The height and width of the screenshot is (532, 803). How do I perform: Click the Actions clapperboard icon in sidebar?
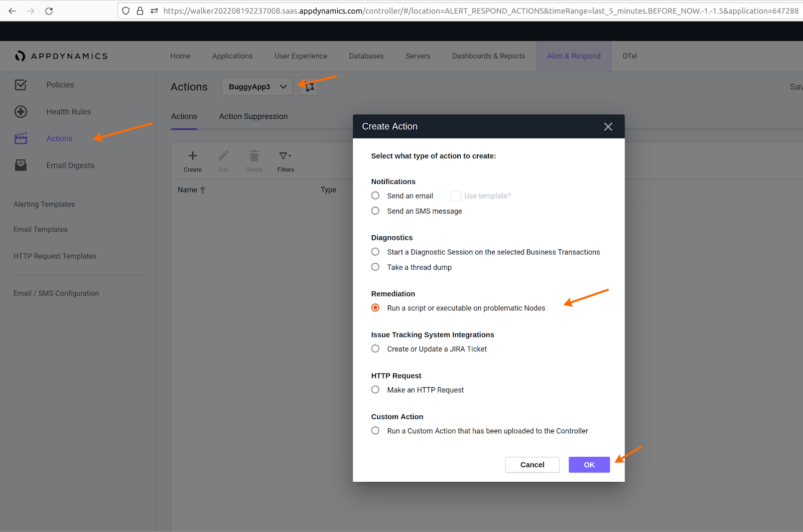coord(21,138)
